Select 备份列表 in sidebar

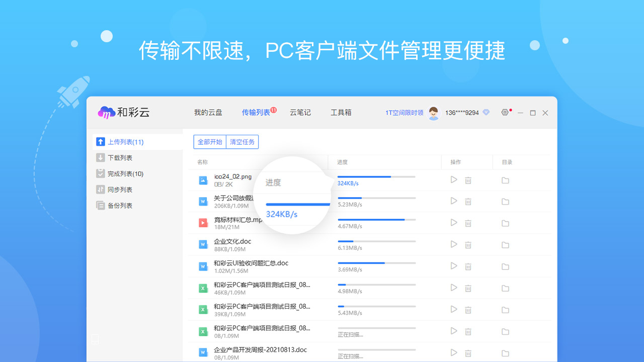pos(138,206)
